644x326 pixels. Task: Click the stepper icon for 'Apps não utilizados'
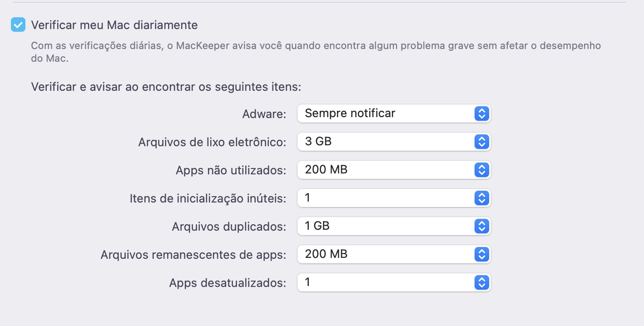tap(481, 170)
